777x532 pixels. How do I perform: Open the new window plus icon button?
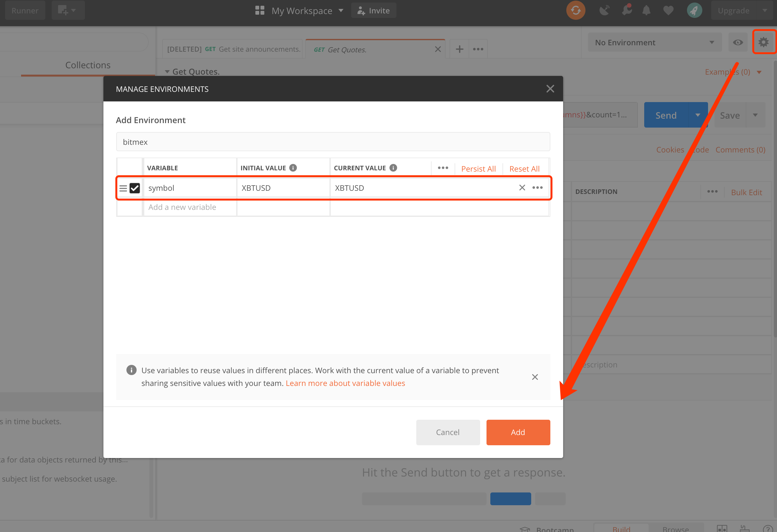(68, 10)
